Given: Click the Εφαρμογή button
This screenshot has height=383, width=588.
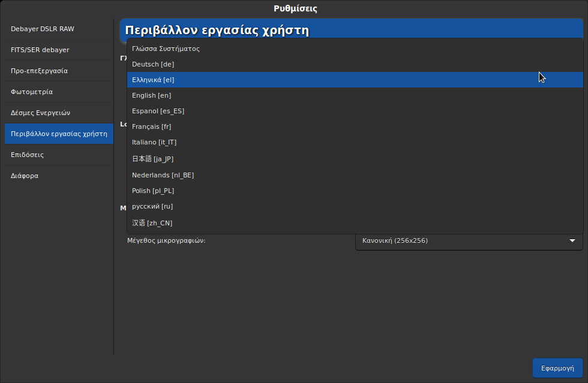Looking at the screenshot, I should pyautogui.click(x=557, y=369).
